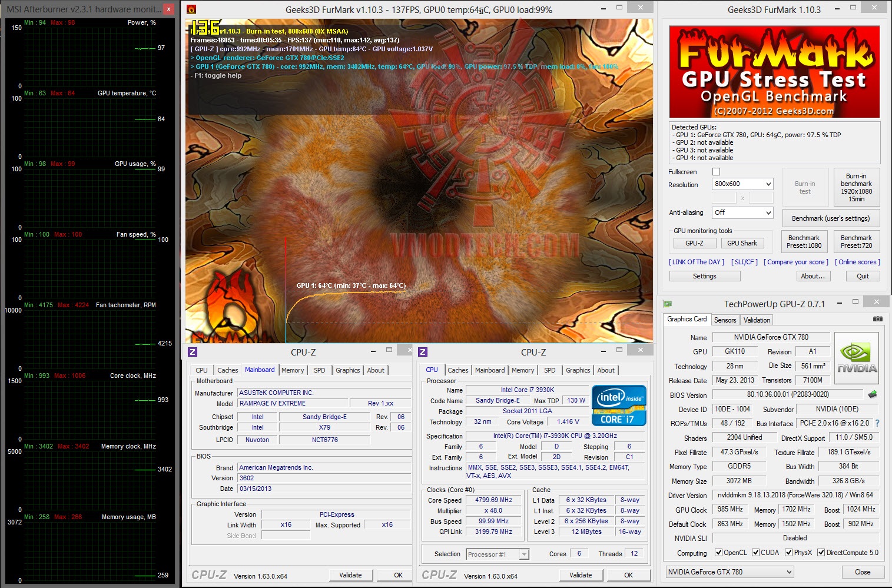Run Benchmark Preset:720
This screenshot has width=892, height=588.
click(x=856, y=241)
